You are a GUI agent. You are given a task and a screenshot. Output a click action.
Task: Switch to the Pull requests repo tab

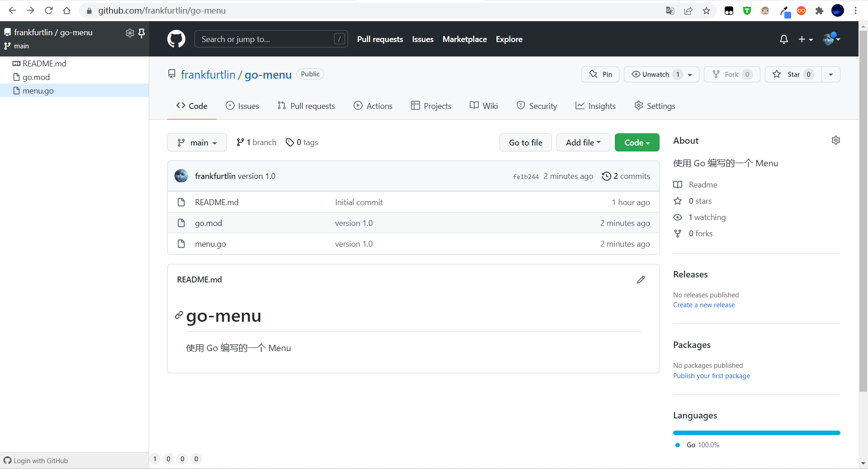306,106
